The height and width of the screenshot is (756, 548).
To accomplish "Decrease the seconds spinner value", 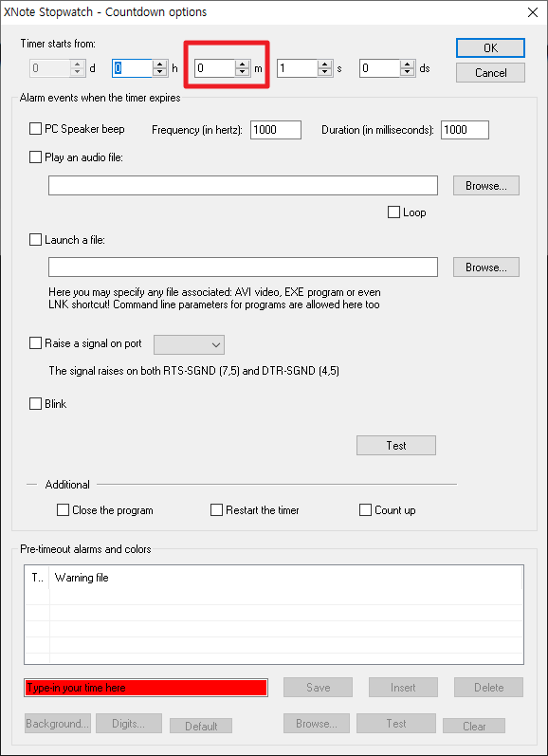I will [x=325, y=72].
